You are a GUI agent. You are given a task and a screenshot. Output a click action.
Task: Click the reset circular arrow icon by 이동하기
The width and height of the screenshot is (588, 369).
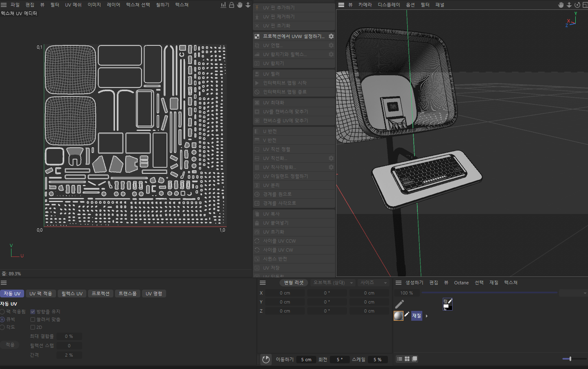tap(266, 359)
